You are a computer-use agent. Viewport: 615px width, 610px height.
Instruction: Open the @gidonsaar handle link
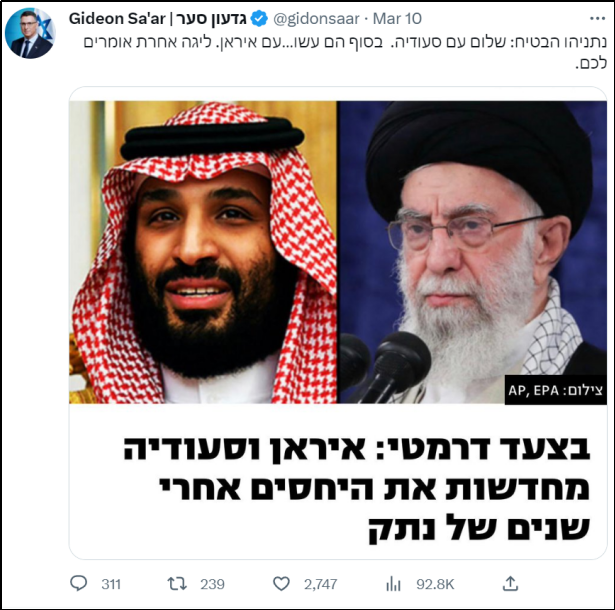pyautogui.click(x=316, y=18)
